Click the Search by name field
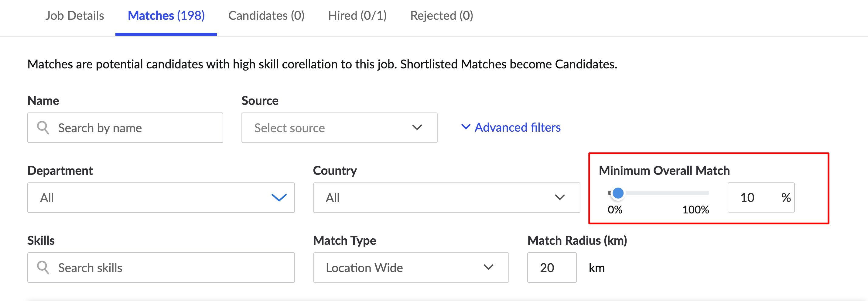The image size is (868, 301). [125, 128]
